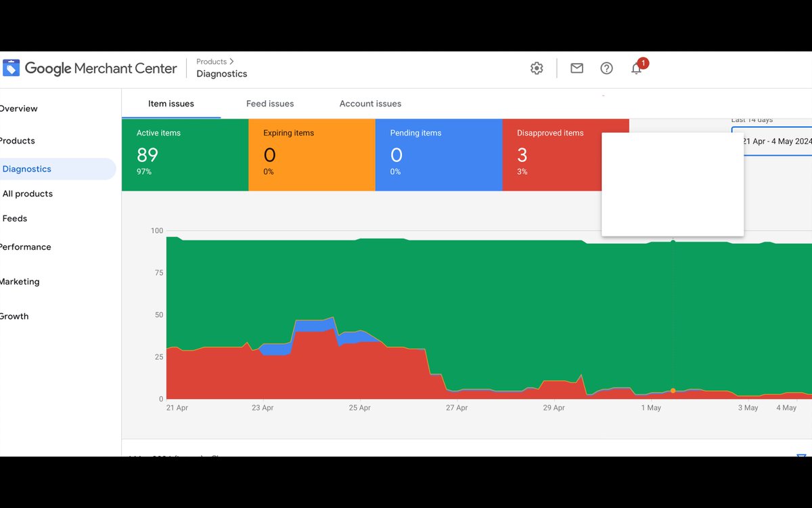Open Growth in the sidebar
Image resolution: width=812 pixels, height=508 pixels.
(x=14, y=316)
